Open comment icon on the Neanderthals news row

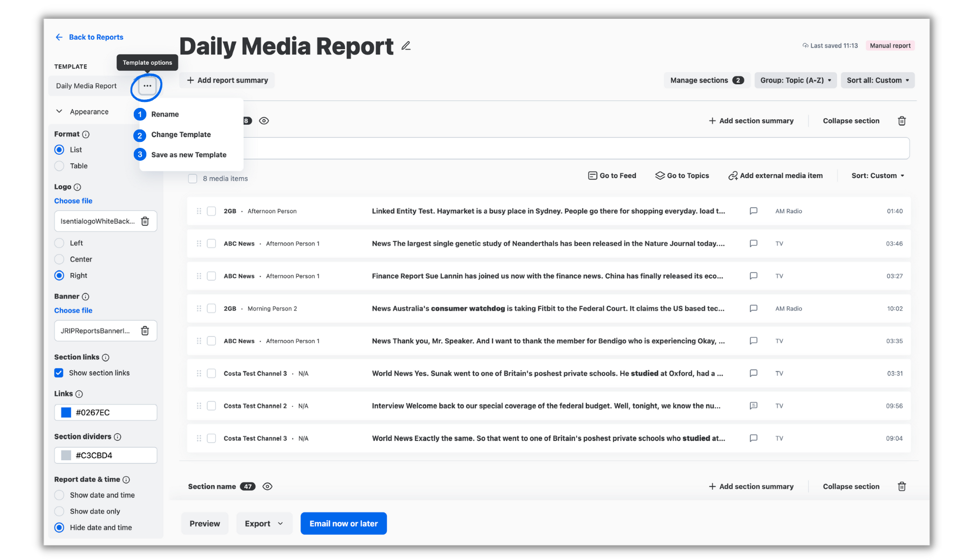pyautogui.click(x=754, y=243)
